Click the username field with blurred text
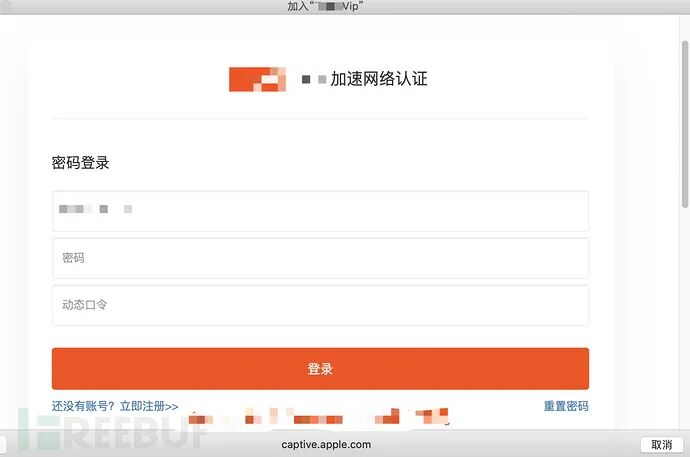 pyautogui.click(x=320, y=211)
